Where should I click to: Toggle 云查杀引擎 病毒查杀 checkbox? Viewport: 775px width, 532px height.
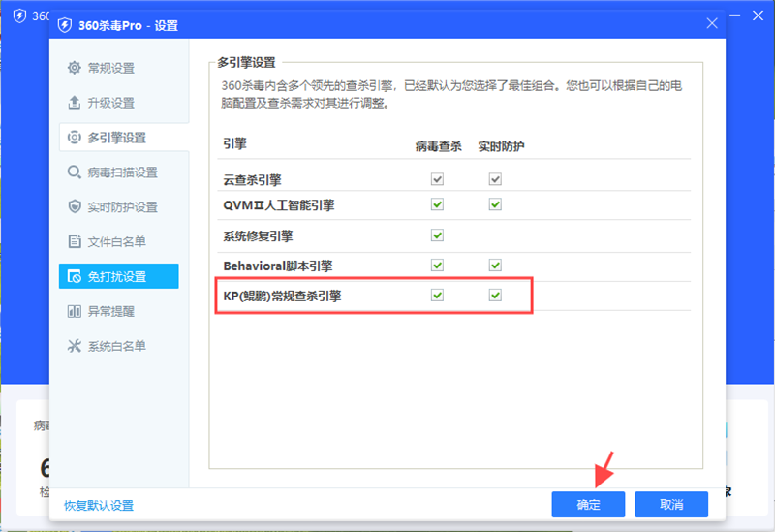coord(437,179)
